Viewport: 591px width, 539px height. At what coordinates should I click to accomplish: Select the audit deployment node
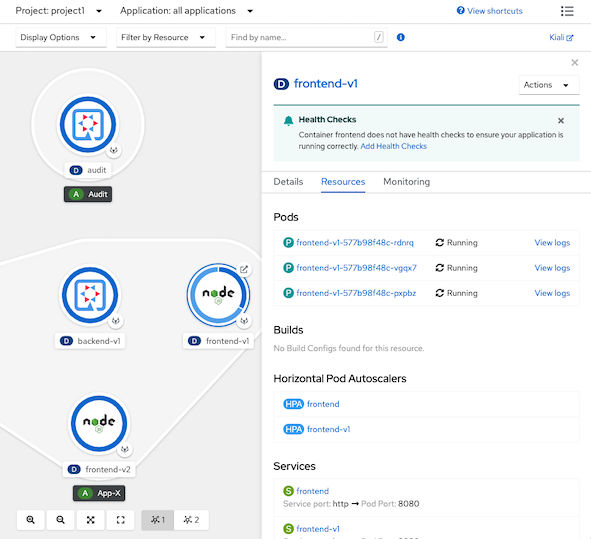(88, 124)
